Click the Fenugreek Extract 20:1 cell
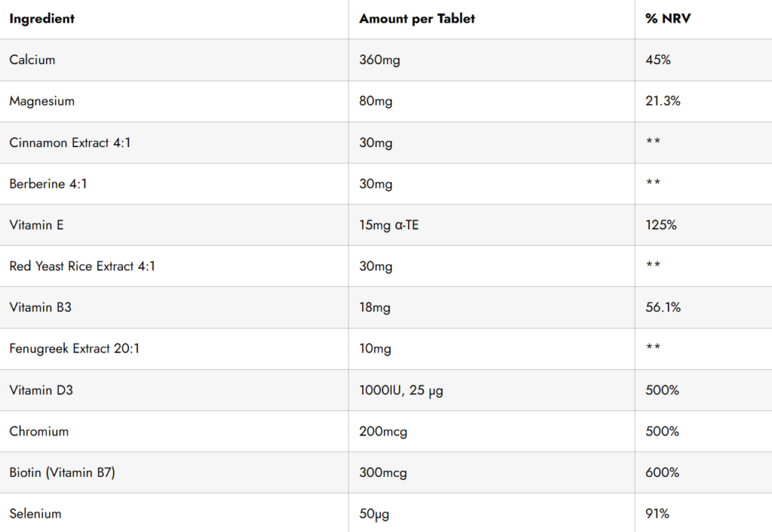 pos(75,348)
